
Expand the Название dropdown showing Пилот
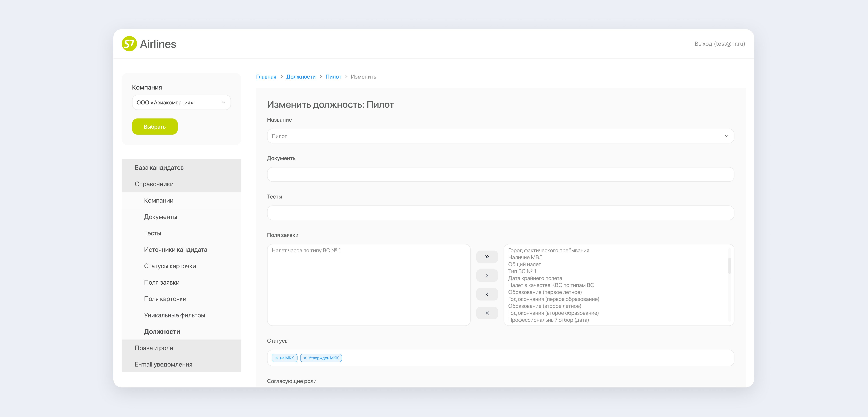pyautogui.click(x=500, y=136)
